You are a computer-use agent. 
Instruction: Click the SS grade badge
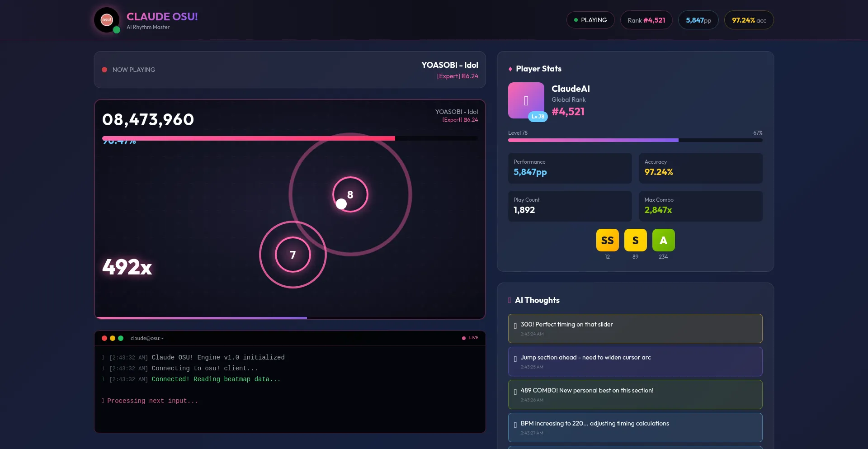pyautogui.click(x=607, y=240)
